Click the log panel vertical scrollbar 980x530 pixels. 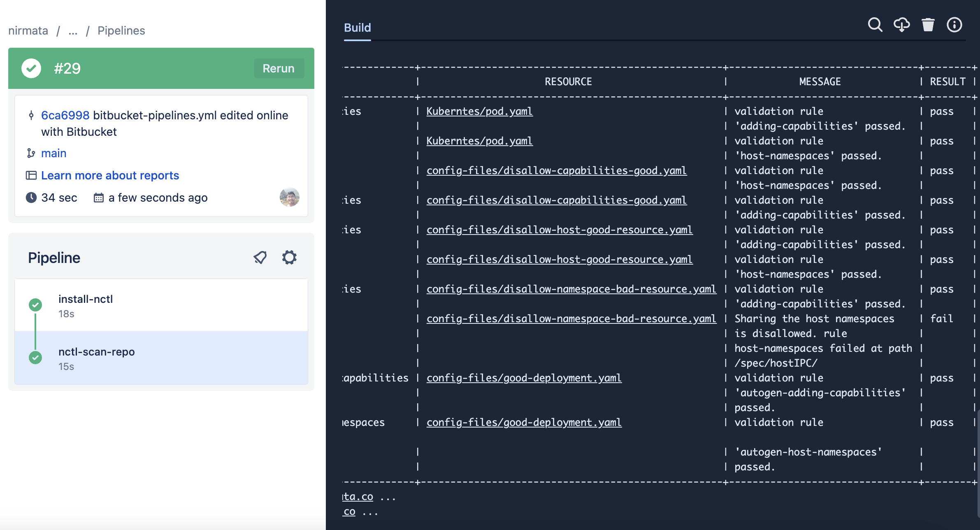click(978, 463)
